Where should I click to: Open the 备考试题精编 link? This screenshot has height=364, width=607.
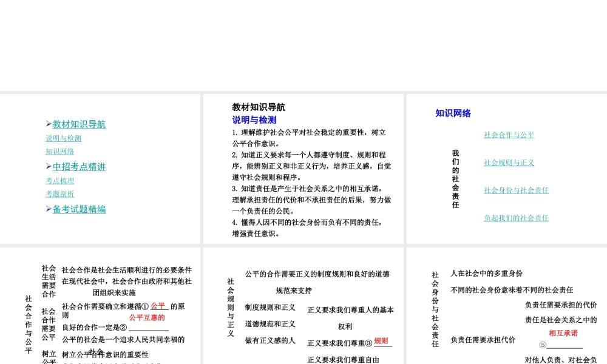pos(79,209)
